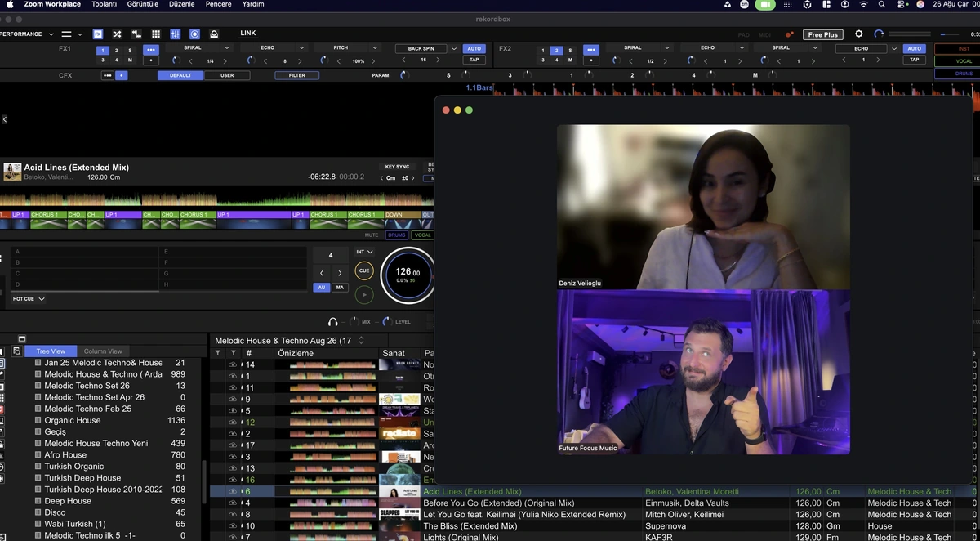Expand the HOT CUE dropdown

point(29,299)
